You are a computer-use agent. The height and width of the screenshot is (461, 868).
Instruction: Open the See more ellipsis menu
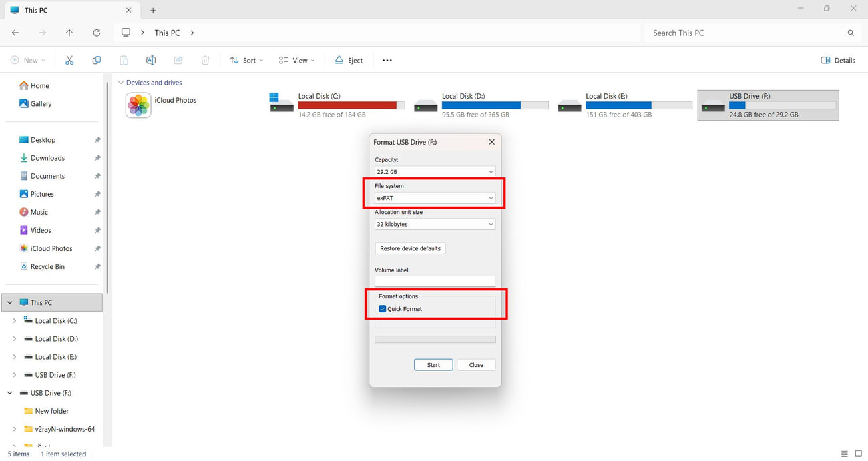(x=387, y=60)
